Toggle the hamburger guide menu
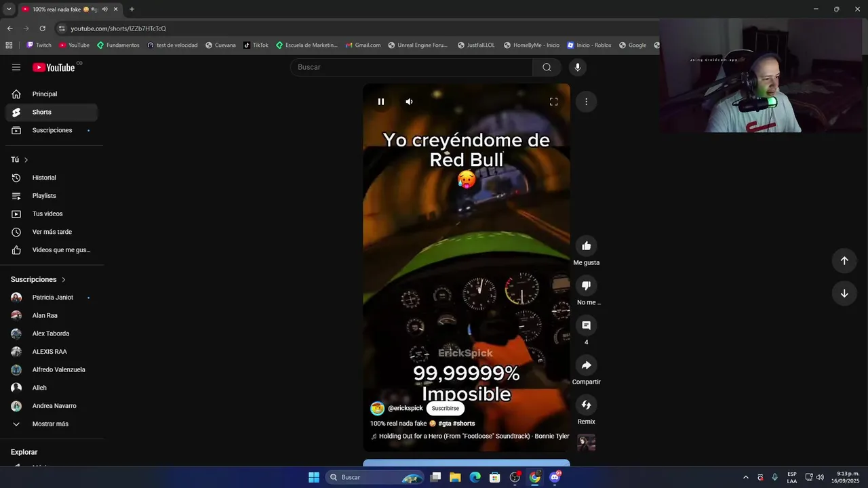This screenshot has width=868, height=488. pos(16,67)
